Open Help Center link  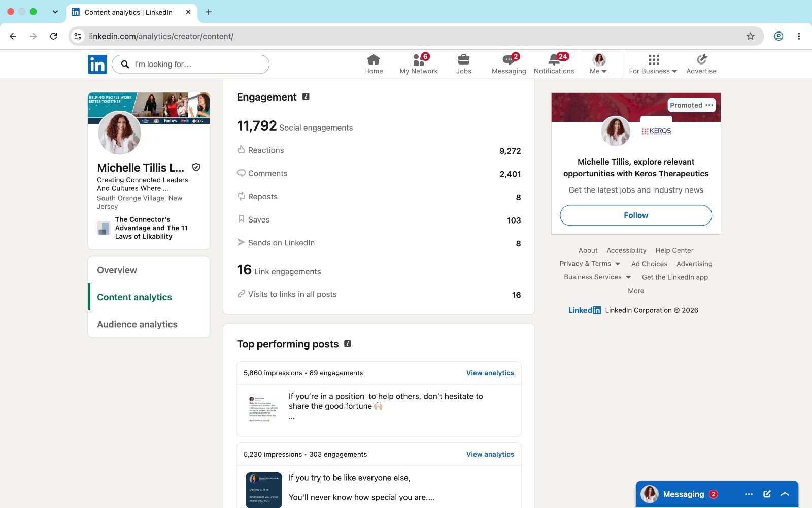674,250
